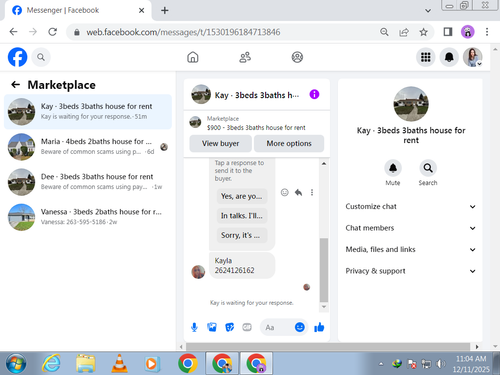This screenshot has height=375, width=500.
Task: Reload the page with the refresh icon
Action: [52, 32]
